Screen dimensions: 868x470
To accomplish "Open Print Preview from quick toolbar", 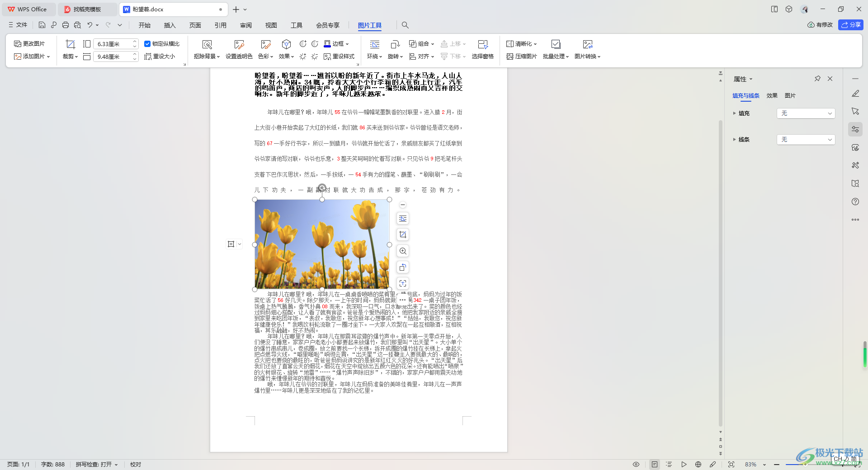I will pyautogui.click(x=77, y=25).
